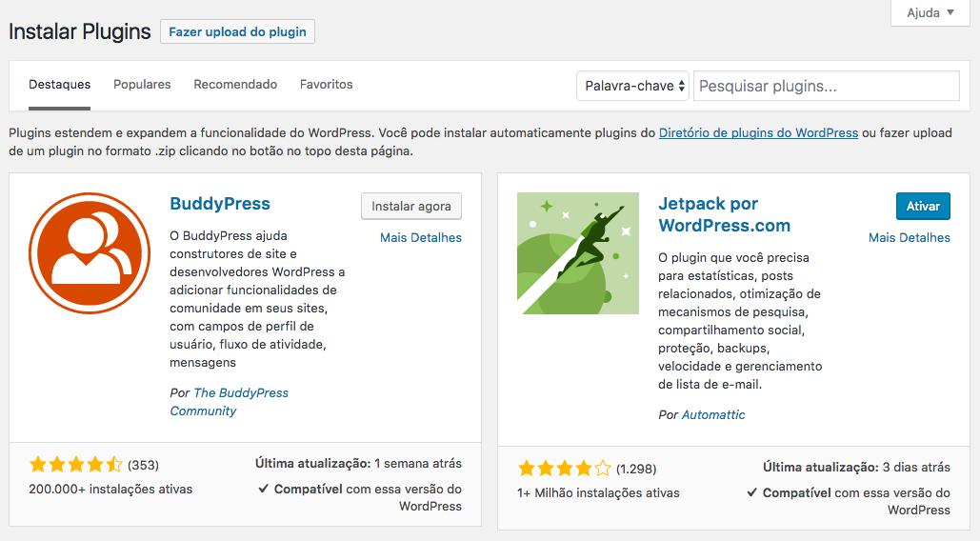
Task: Open Mais Detalhes for Jetpack
Action: coord(910,237)
